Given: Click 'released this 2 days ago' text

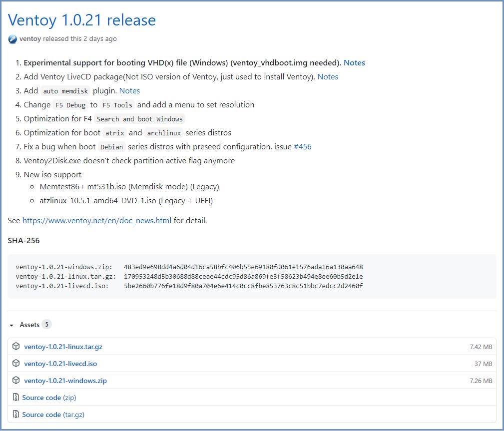Looking at the screenshot, I should (80, 39).
